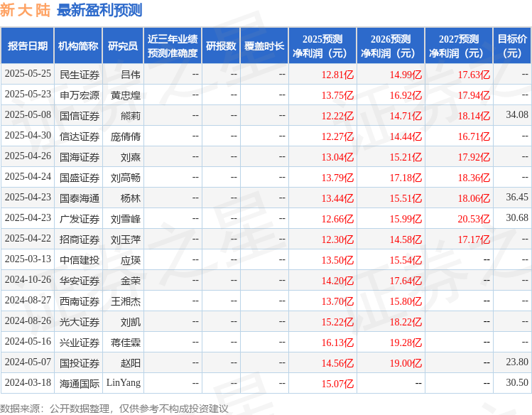
Task: Click the 2027预测净利润 column header
Action: [459, 45]
